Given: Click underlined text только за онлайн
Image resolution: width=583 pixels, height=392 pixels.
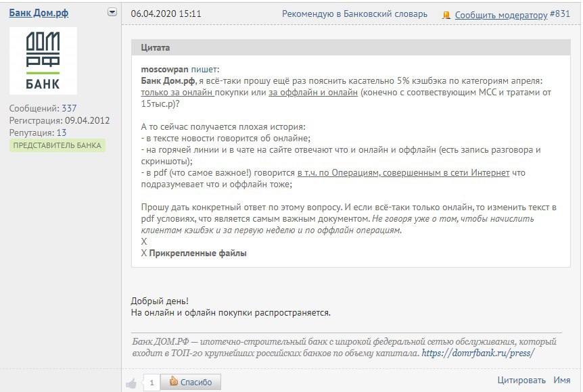Looking at the screenshot, I should 177,93.
